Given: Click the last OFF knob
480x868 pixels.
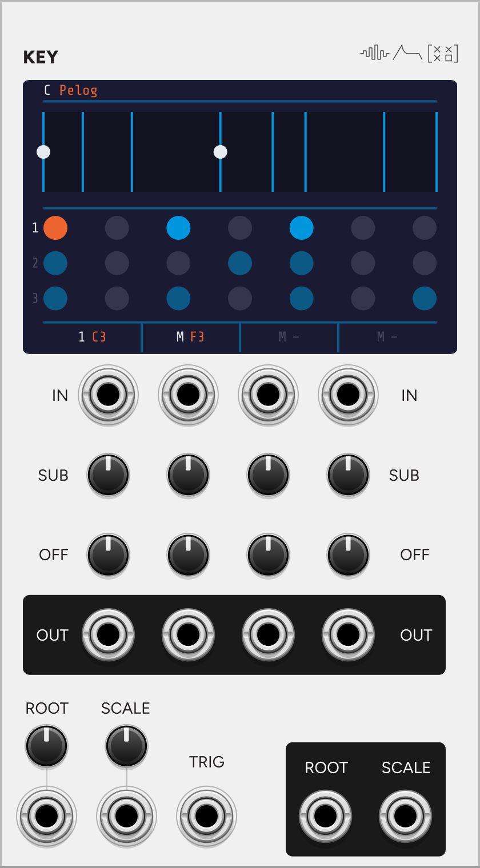Looking at the screenshot, I should point(348,554).
